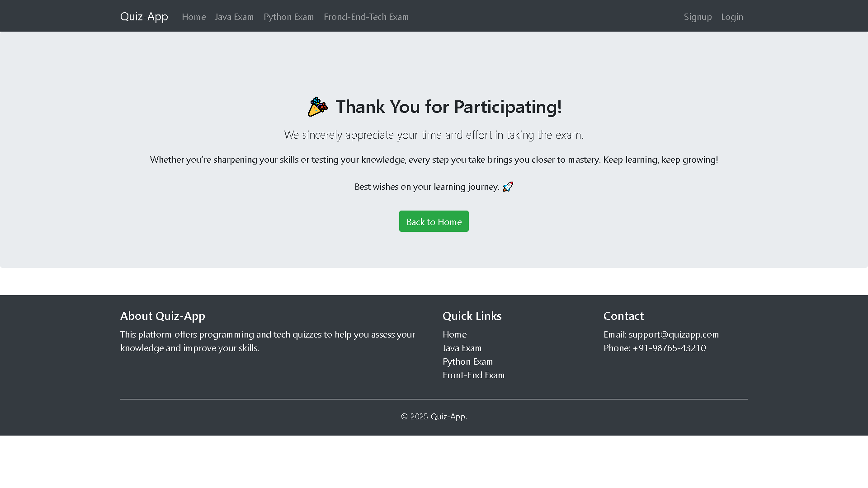Click the © 2025 Quiz-App copyright text
This screenshot has height=488, width=868.
434,416
